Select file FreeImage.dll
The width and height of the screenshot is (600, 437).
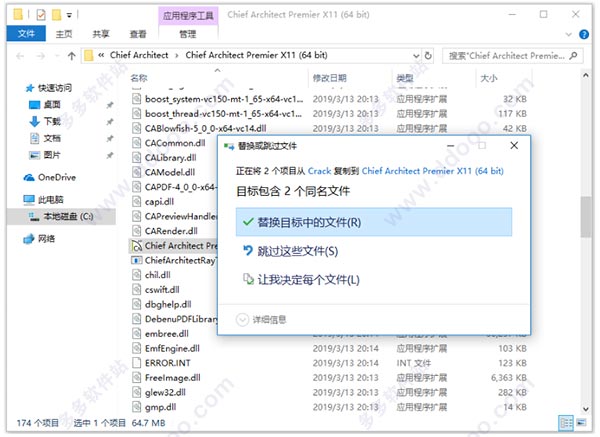tap(173, 378)
